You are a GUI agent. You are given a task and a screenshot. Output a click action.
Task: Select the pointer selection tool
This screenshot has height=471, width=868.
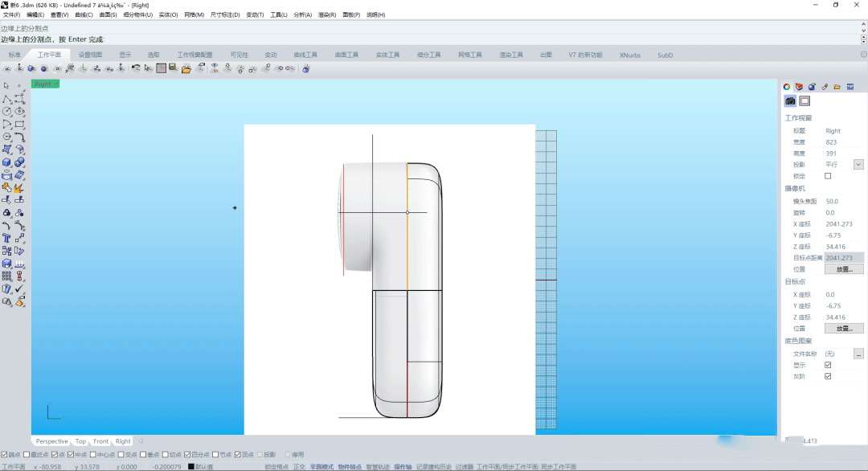[x=6, y=85]
